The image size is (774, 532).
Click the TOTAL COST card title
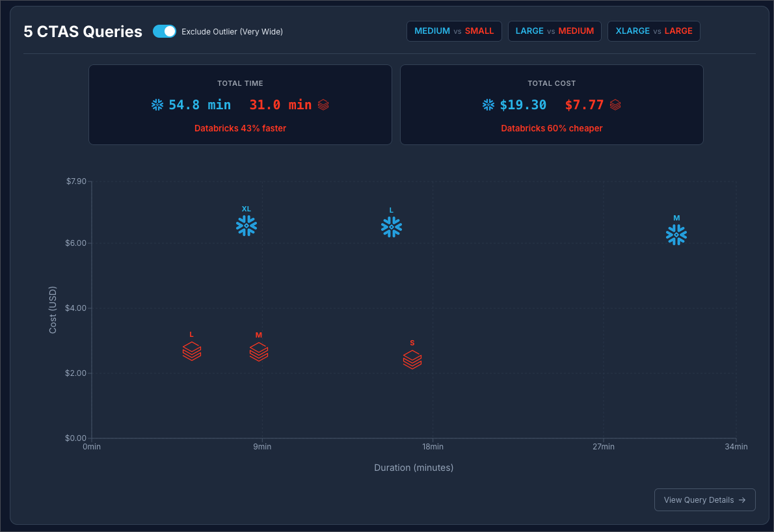click(x=552, y=83)
